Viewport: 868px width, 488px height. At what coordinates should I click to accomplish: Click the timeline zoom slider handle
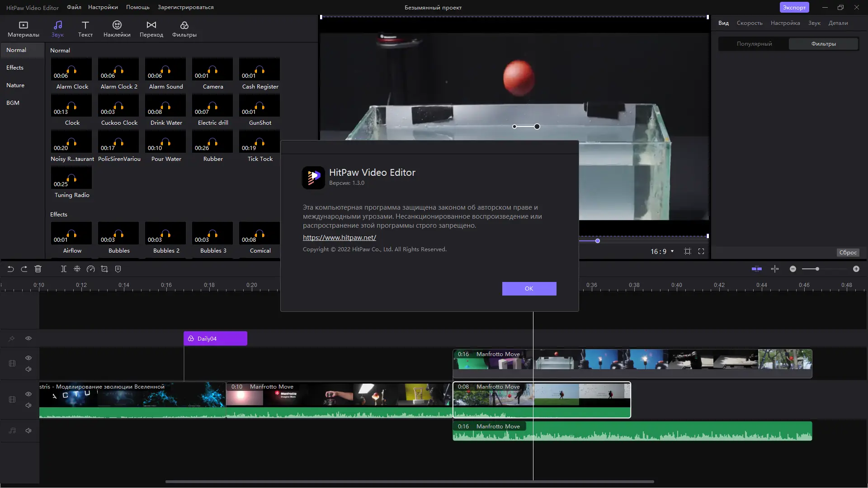point(817,269)
